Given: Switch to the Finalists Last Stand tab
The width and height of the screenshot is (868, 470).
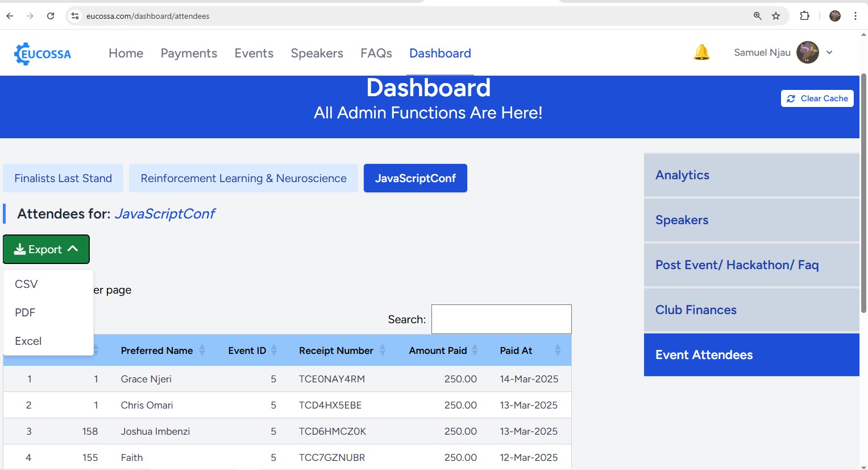Looking at the screenshot, I should click(x=63, y=178).
